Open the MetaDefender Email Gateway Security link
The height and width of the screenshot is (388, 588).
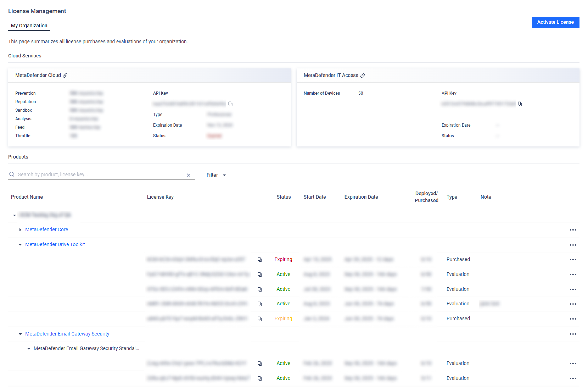point(67,334)
